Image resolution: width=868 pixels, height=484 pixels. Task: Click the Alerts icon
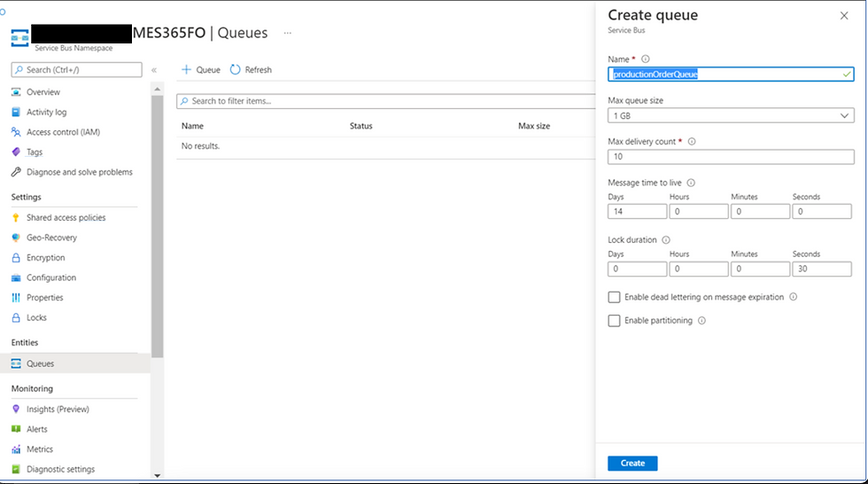(x=16, y=429)
